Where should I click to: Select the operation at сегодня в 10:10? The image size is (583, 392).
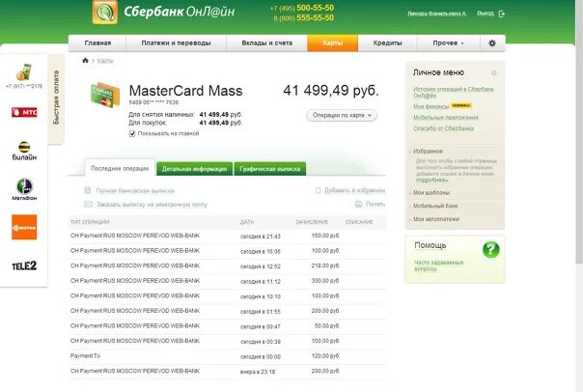[227, 296]
